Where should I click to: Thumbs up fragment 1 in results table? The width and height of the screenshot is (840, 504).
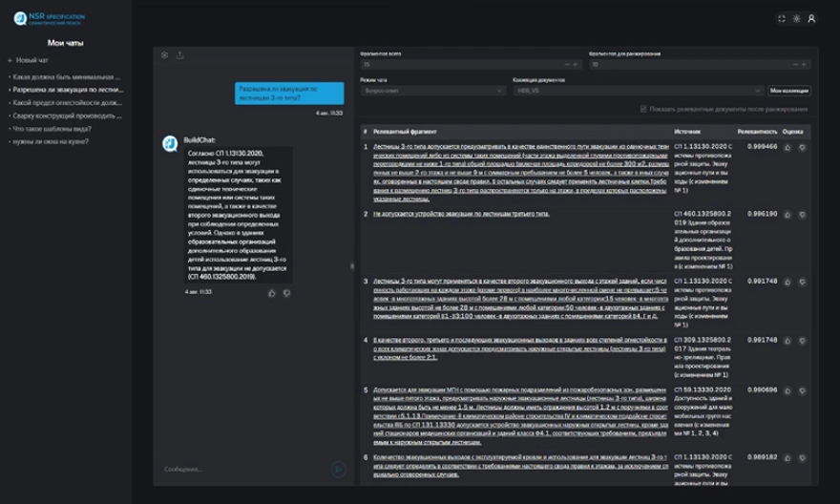click(787, 147)
